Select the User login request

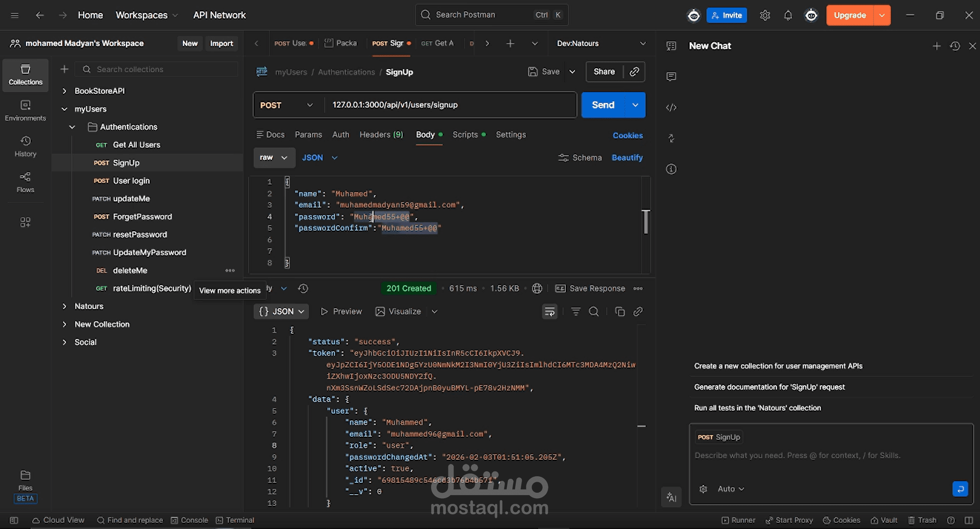coord(131,181)
